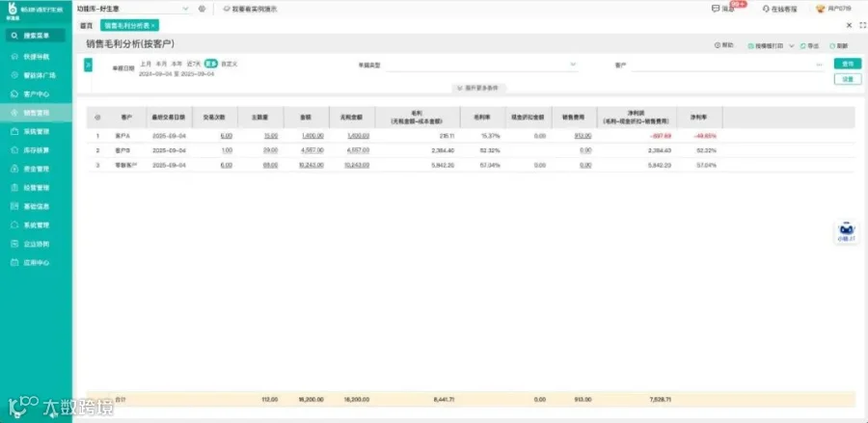This screenshot has width=868, height=423.
Task: Click the 客户 column header
Action: click(126, 118)
